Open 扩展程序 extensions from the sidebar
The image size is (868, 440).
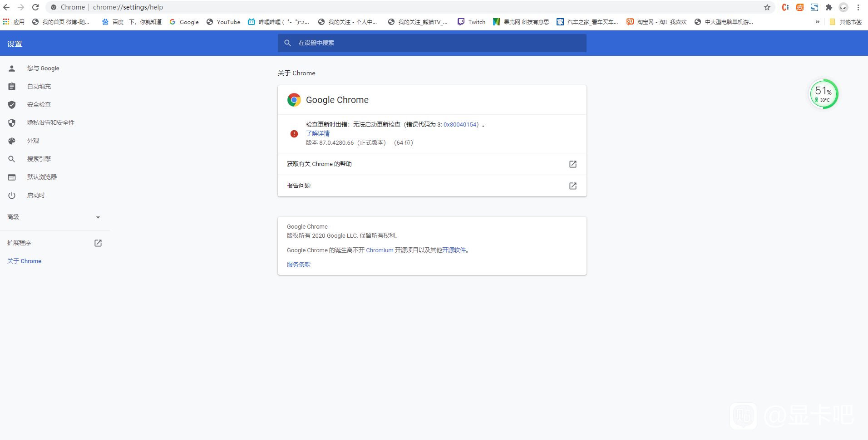(19, 243)
